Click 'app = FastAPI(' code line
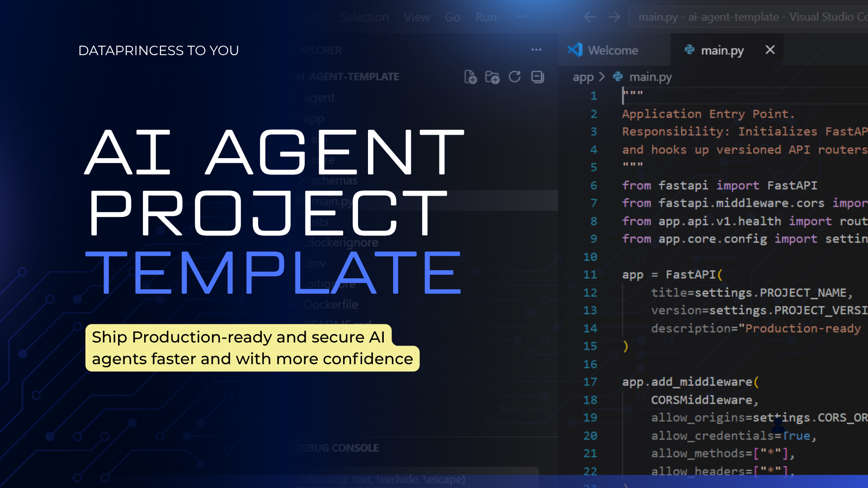 672,275
